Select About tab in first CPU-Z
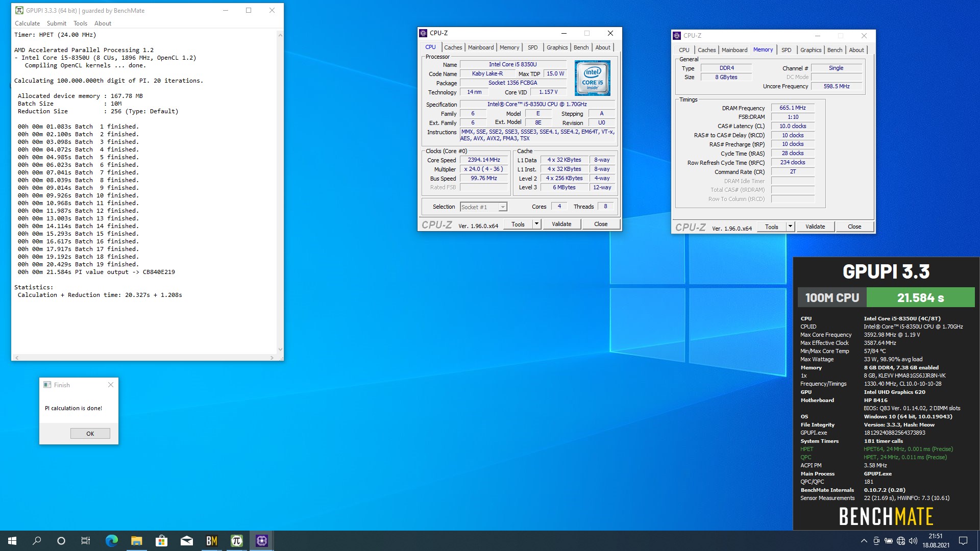The image size is (980, 551). (x=603, y=47)
